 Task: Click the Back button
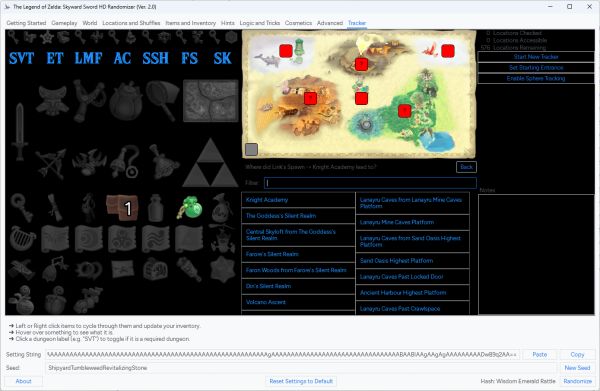point(466,167)
